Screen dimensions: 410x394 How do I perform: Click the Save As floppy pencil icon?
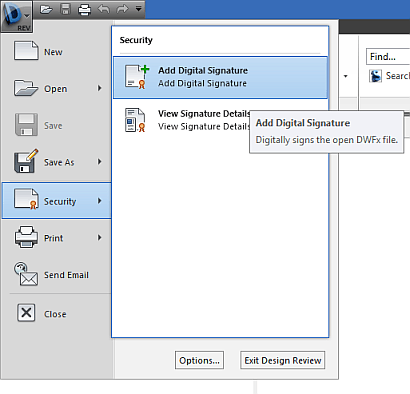26,161
